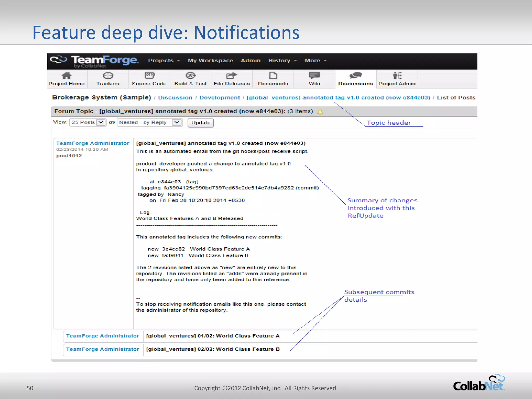Click the Update button

201,123
